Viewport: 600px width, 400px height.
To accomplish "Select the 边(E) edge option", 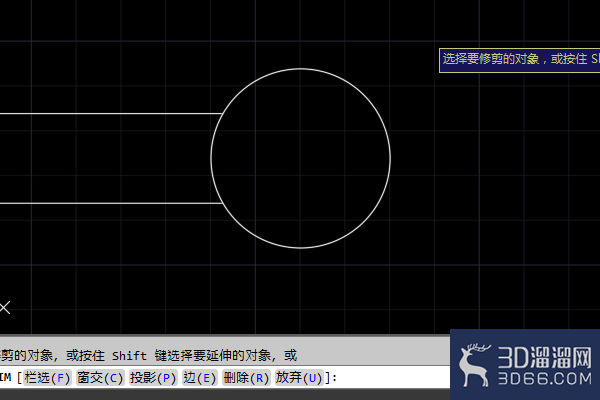I will click(x=200, y=378).
